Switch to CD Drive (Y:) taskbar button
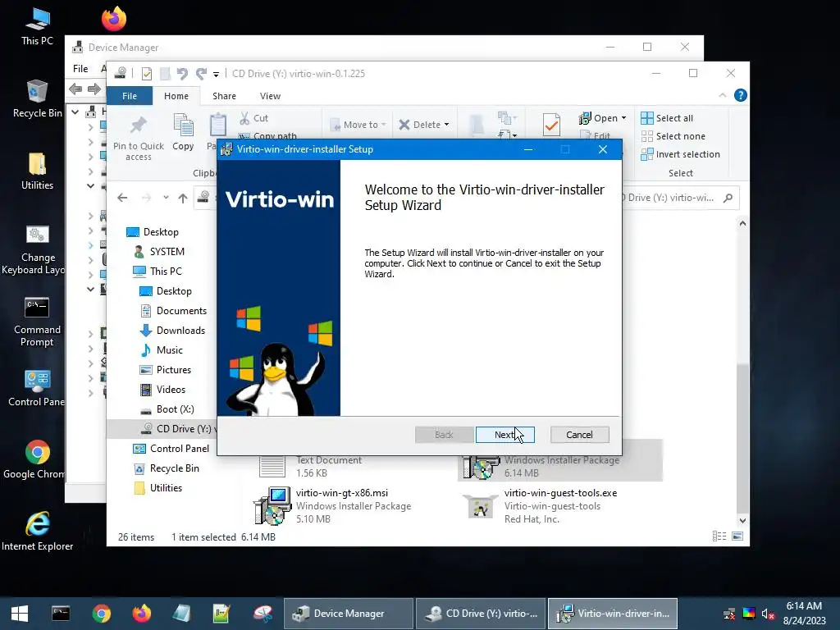The height and width of the screenshot is (630, 840). [x=481, y=614]
